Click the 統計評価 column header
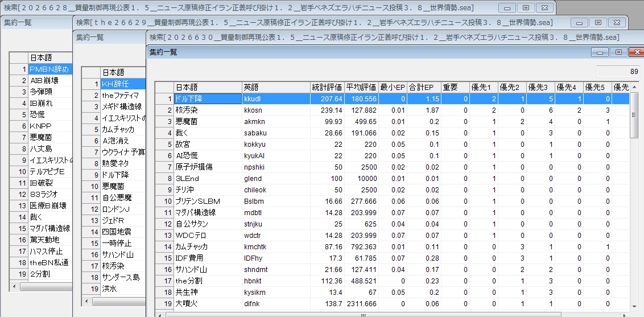 point(327,88)
